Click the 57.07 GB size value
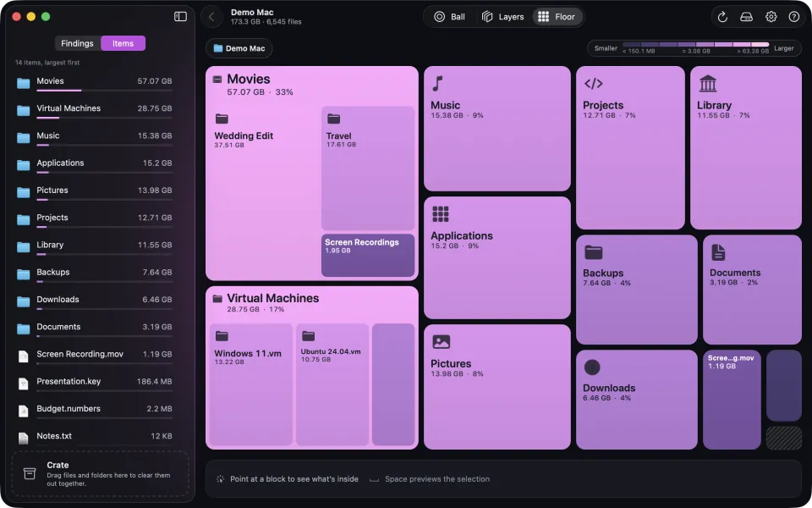 coord(154,81)
